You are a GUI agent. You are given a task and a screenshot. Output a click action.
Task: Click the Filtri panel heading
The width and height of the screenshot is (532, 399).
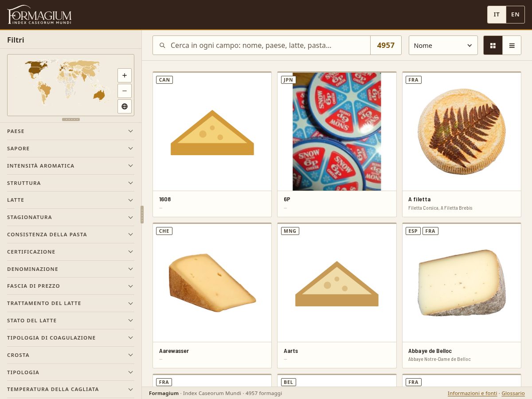pos(16,40)
